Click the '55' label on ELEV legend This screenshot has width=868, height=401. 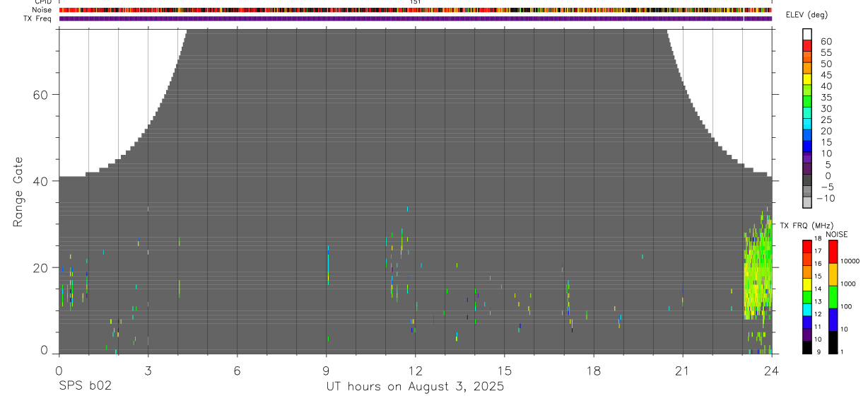(826, 53)
